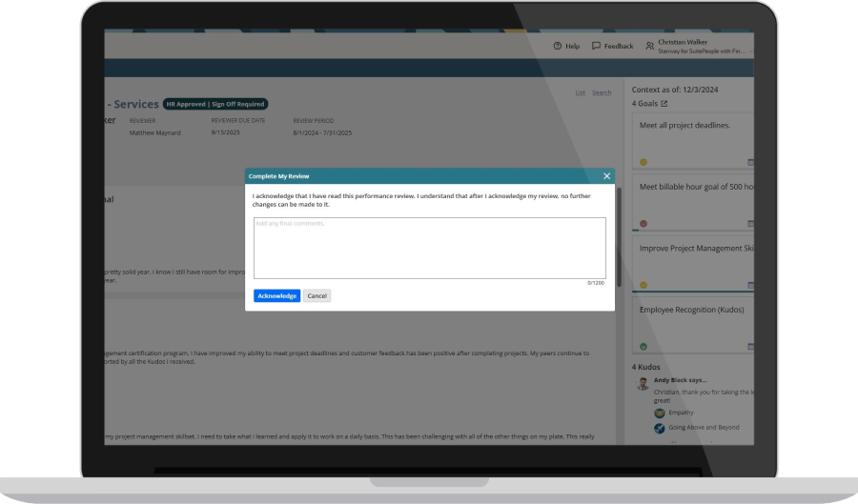Viewport: 858px width, 504px height.
Task: Click the red status face on the billable hour goal
Action: (x=643, y=224)
